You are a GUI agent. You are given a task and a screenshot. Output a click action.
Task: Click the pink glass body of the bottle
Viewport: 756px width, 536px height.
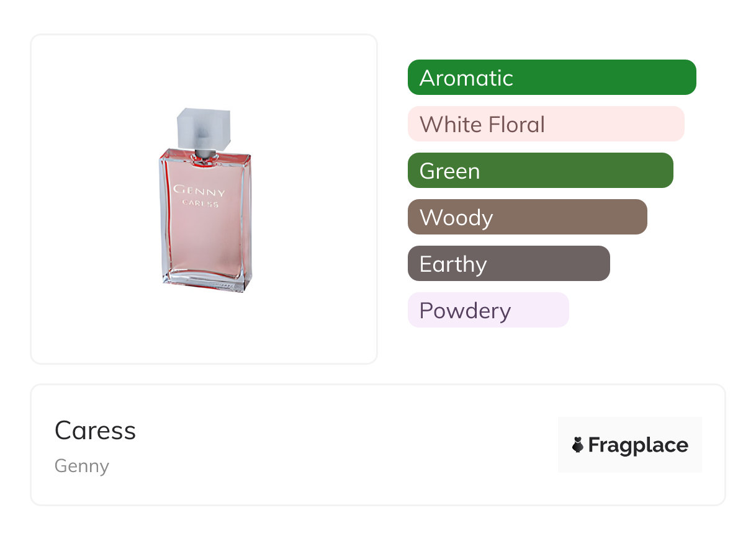pyautogui.click(x=205, y=248)
